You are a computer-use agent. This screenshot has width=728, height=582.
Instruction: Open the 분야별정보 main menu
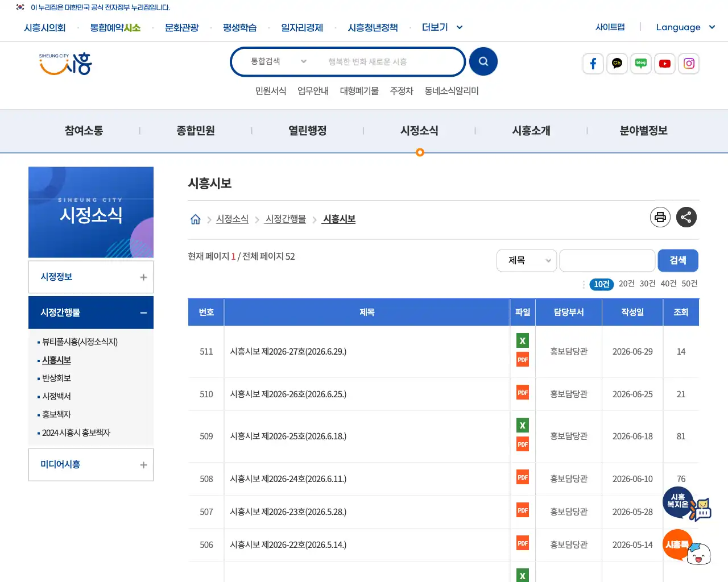(643, 131)
